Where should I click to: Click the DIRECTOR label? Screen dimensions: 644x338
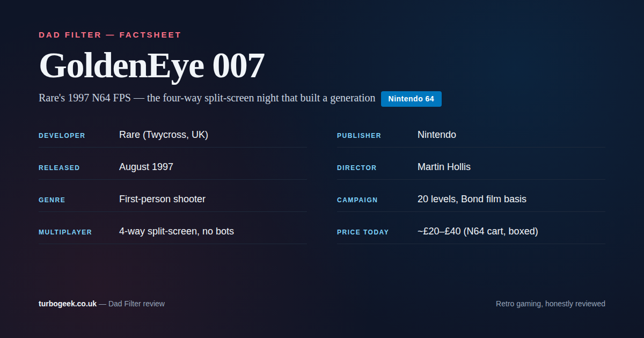click(357, 168)
